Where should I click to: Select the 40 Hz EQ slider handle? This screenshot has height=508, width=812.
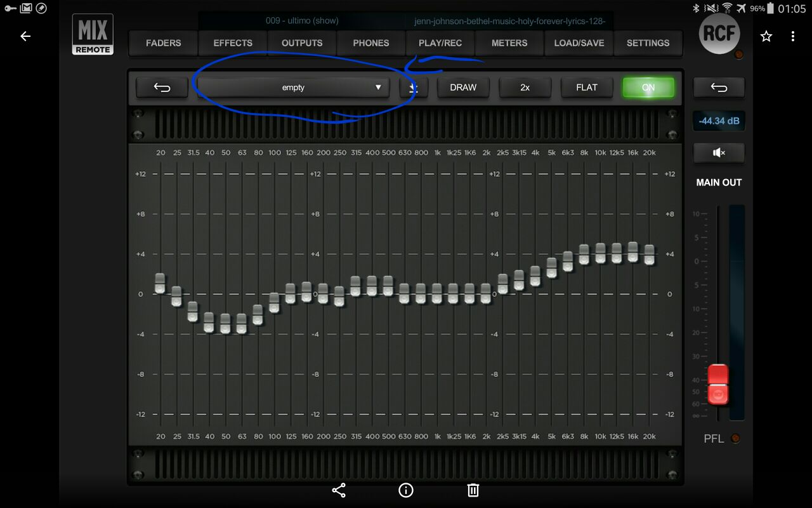pos(209,322)
